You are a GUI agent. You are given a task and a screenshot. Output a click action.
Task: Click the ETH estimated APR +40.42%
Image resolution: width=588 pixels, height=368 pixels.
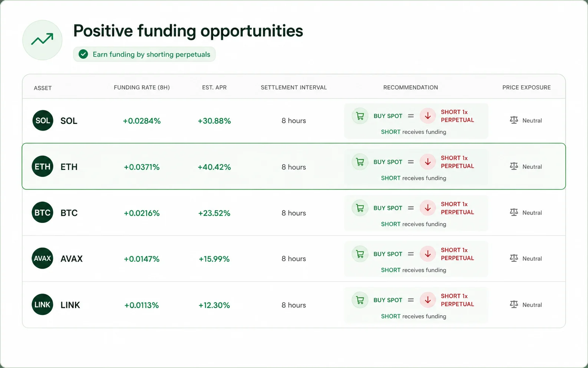[x=214, y=167]
